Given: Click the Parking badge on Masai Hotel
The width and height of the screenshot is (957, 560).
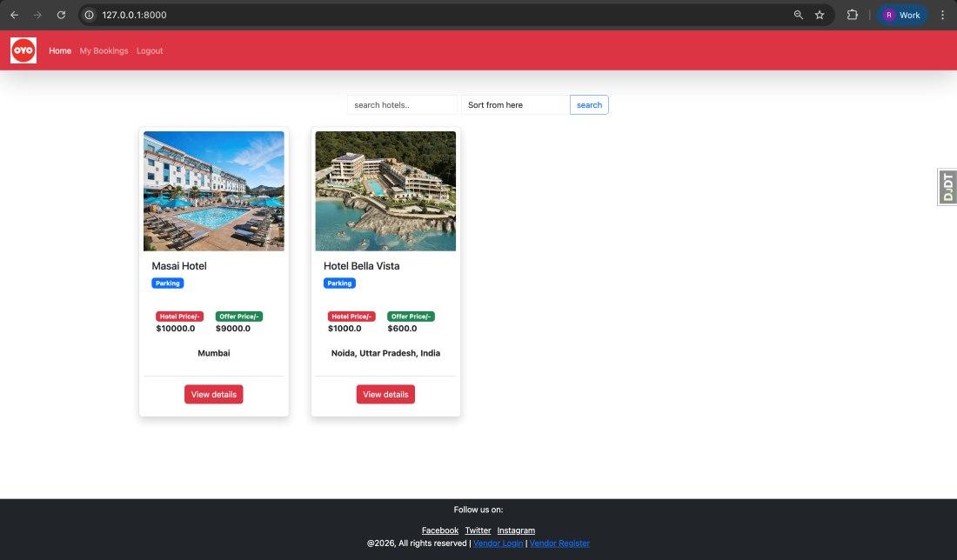Looking at the screenshot, I should [167, 283].
